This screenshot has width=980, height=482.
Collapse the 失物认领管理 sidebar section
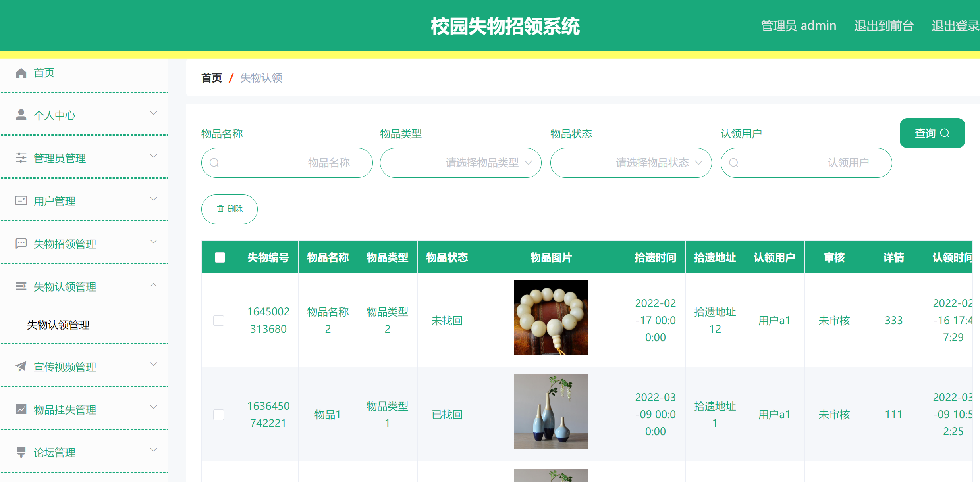[x=153, y=285]
